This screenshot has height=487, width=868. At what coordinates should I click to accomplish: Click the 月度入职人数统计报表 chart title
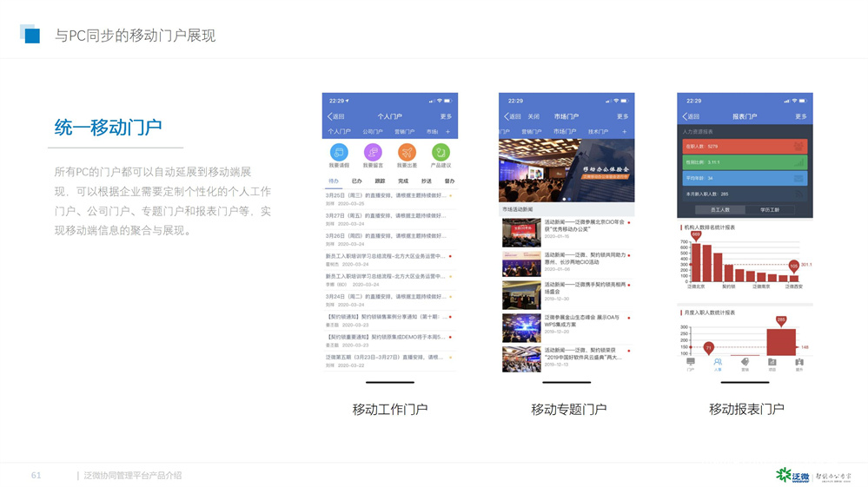click(710, 313)
